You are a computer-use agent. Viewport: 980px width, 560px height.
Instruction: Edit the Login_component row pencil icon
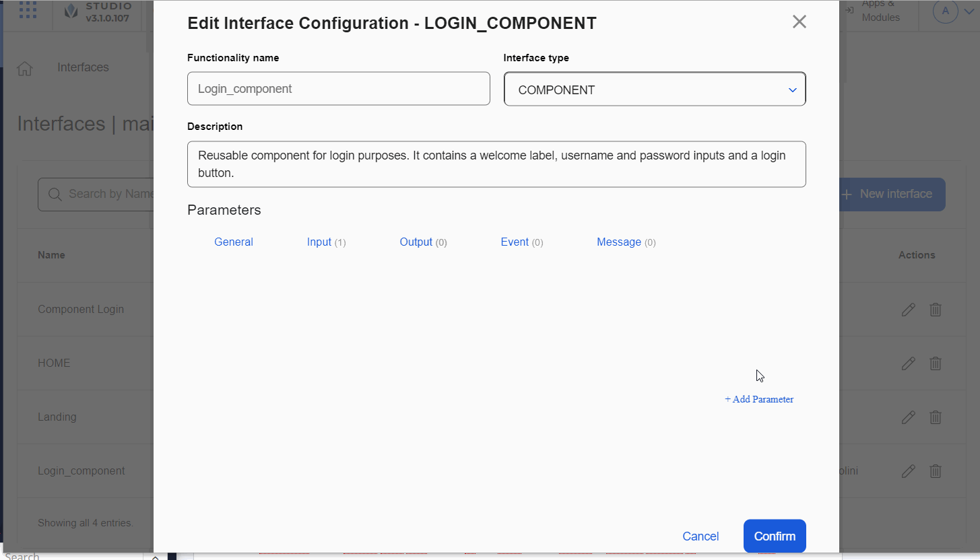tap(908, 471)
